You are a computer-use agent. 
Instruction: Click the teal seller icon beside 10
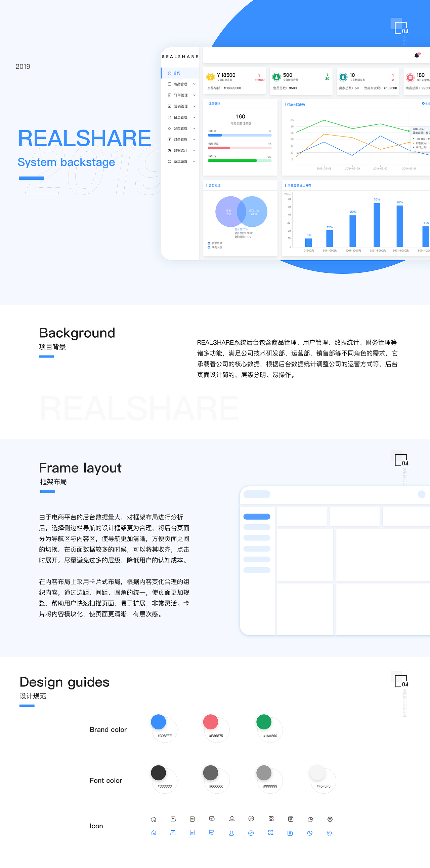[343, 77]
